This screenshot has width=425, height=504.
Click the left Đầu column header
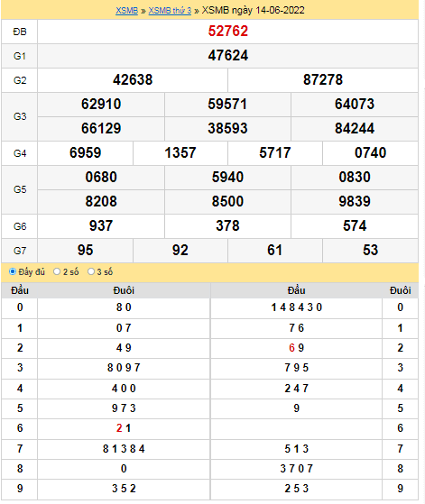(20, 290)
